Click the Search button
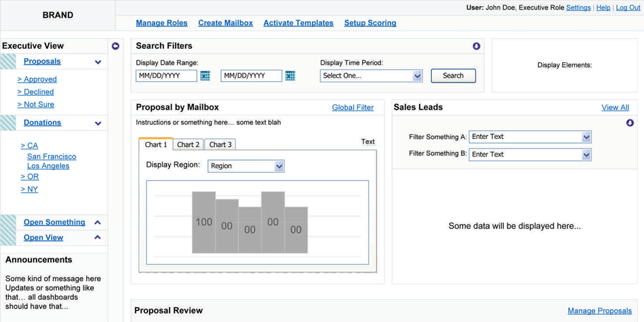This screenshot has height=322, width=644. [453, 76]
